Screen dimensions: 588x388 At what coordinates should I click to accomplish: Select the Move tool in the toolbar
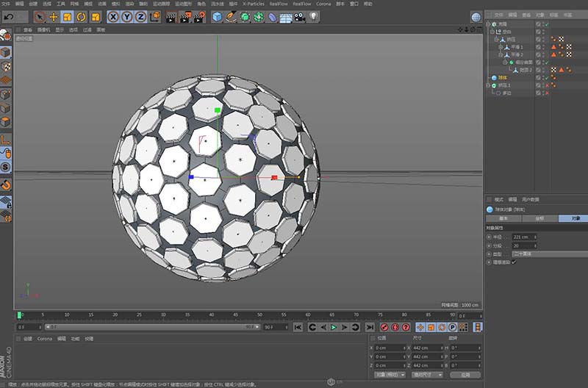54,16
